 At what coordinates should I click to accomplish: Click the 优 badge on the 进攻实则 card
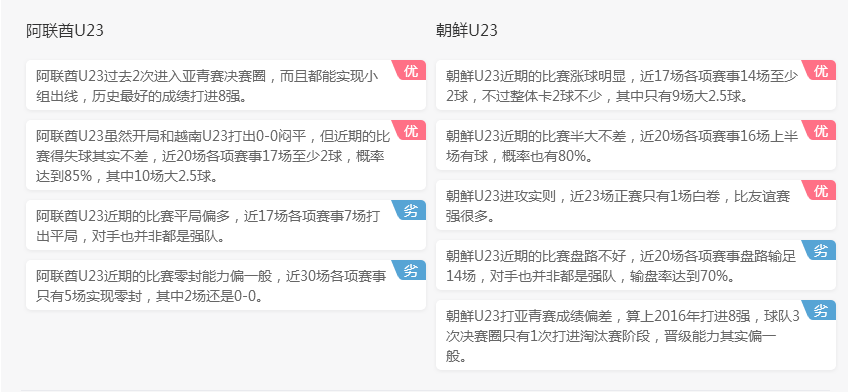click(x=822, y=190)
